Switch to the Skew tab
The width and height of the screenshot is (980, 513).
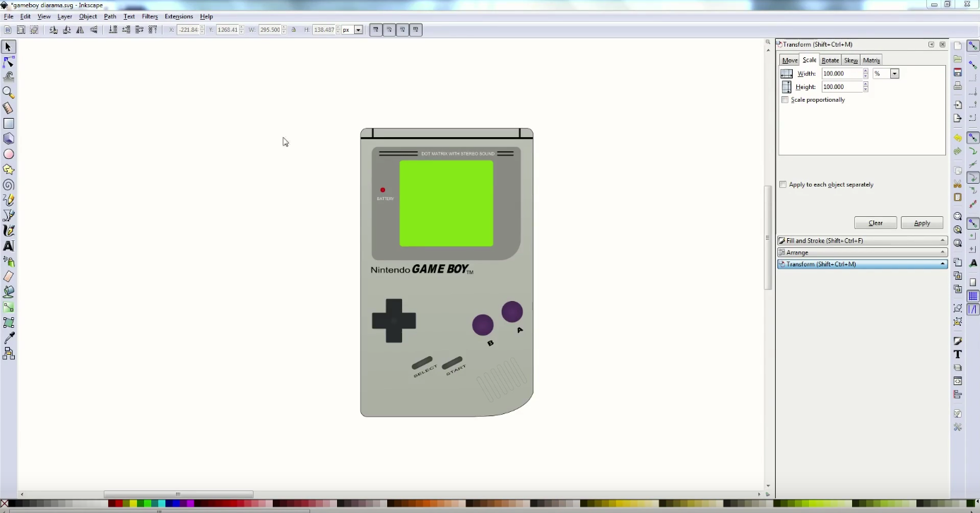(x=851, y=61)
